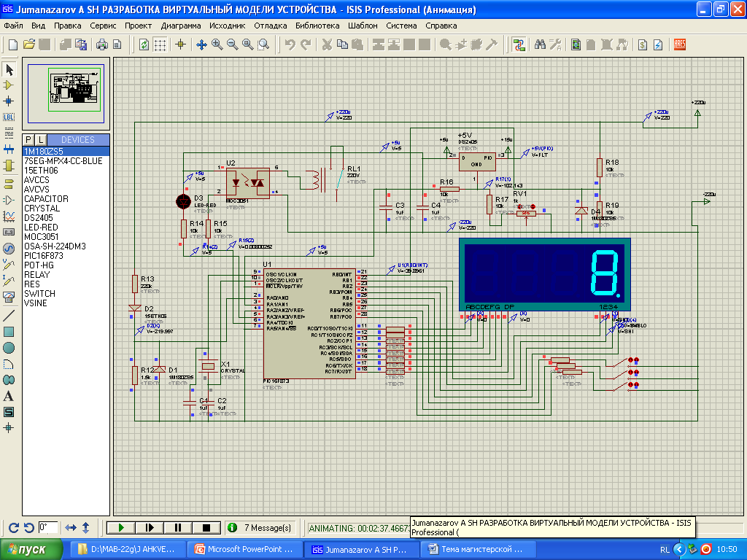Select MOC3051 in devices list
The height and width of the screenshot is (560, 747).
coord(42,237)
